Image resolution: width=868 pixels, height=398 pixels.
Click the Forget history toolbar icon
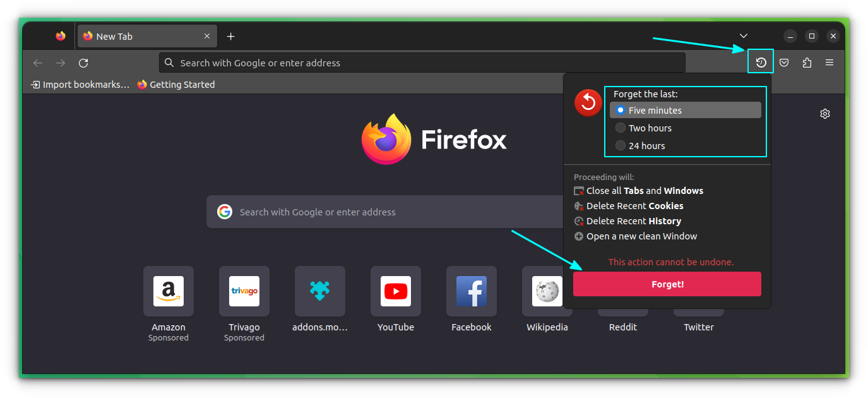761,63
